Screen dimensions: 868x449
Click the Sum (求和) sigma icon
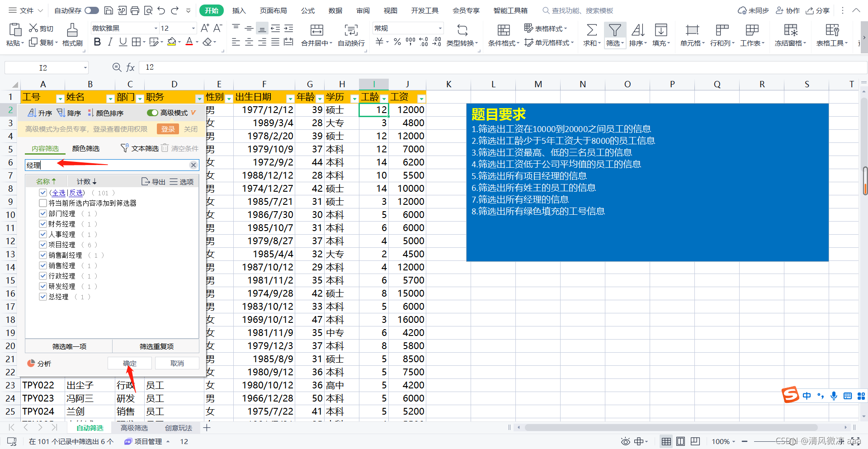click(591, 30)
